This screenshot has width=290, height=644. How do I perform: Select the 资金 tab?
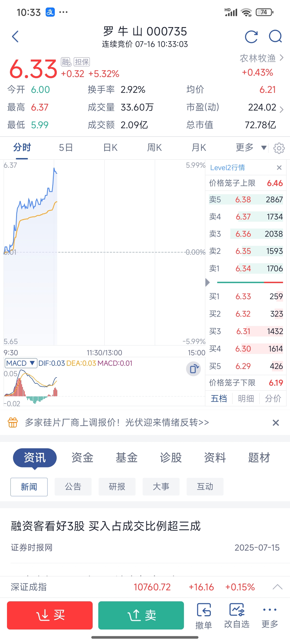click(x=82, y=458)
